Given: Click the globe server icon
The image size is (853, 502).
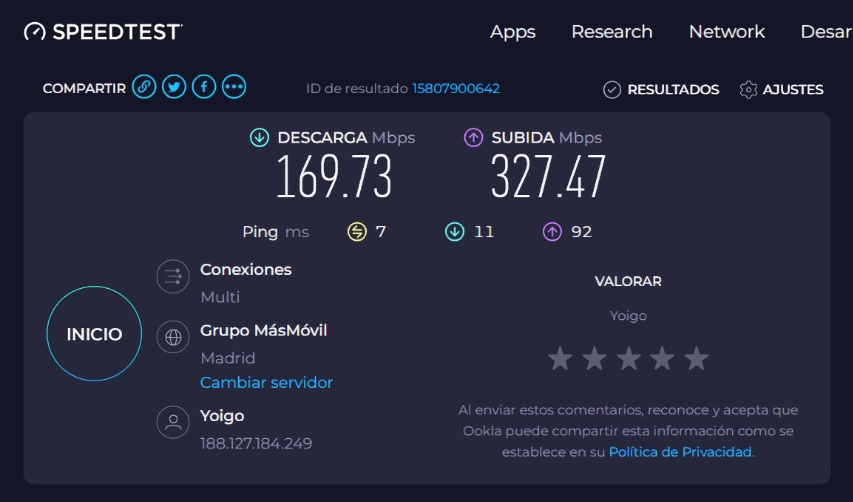Looking at the screenshot, I should (173, 337).
